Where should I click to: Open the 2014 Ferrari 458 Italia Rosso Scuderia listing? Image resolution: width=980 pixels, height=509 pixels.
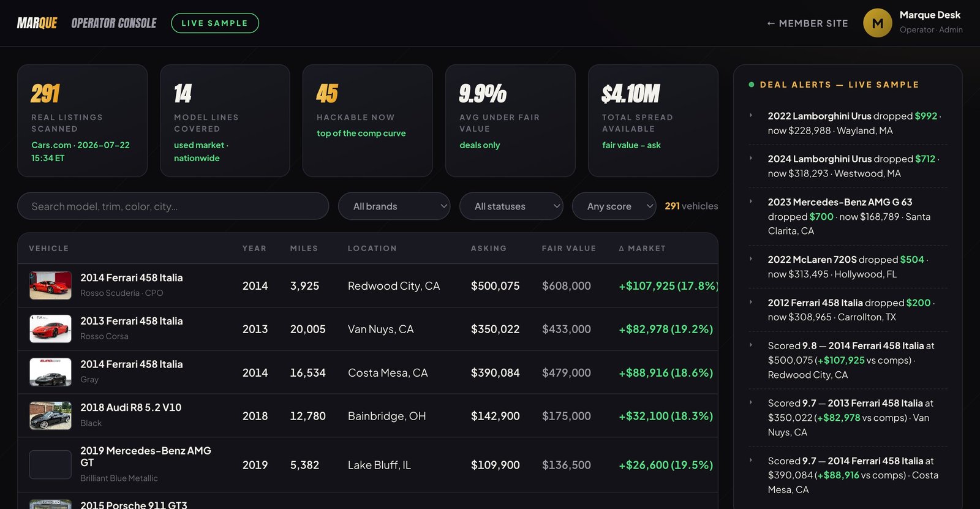[x=132, y=278]
